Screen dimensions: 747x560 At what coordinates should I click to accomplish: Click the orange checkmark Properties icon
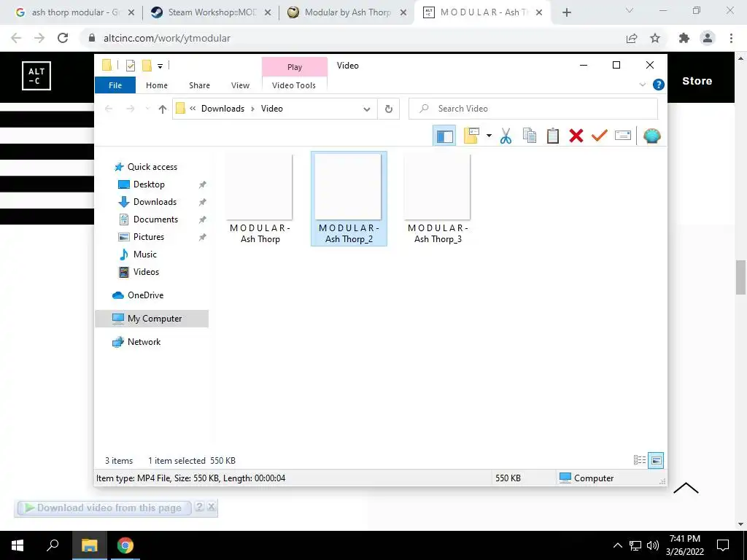tap(600, 136)
